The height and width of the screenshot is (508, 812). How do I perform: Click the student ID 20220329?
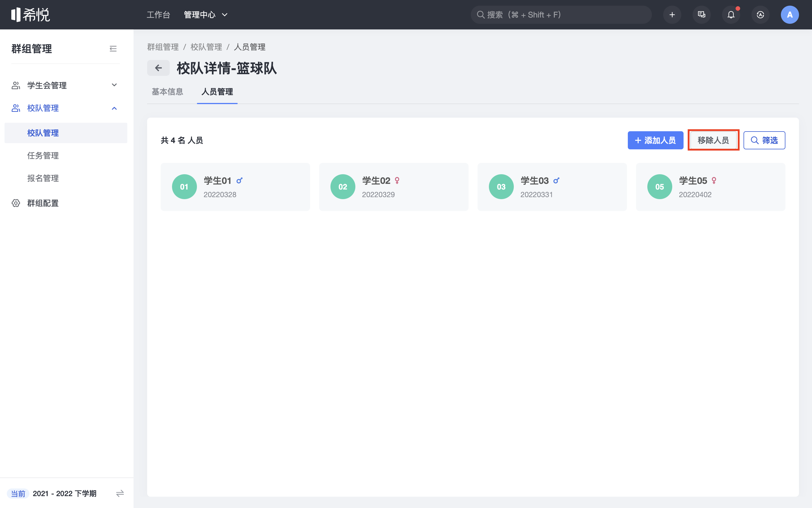(378, 195)
